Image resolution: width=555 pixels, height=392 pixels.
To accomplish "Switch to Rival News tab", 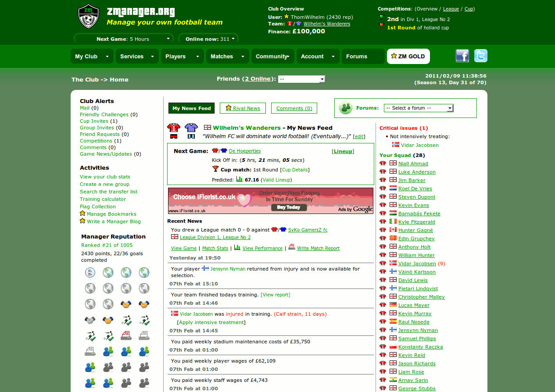I will point(242,108).
